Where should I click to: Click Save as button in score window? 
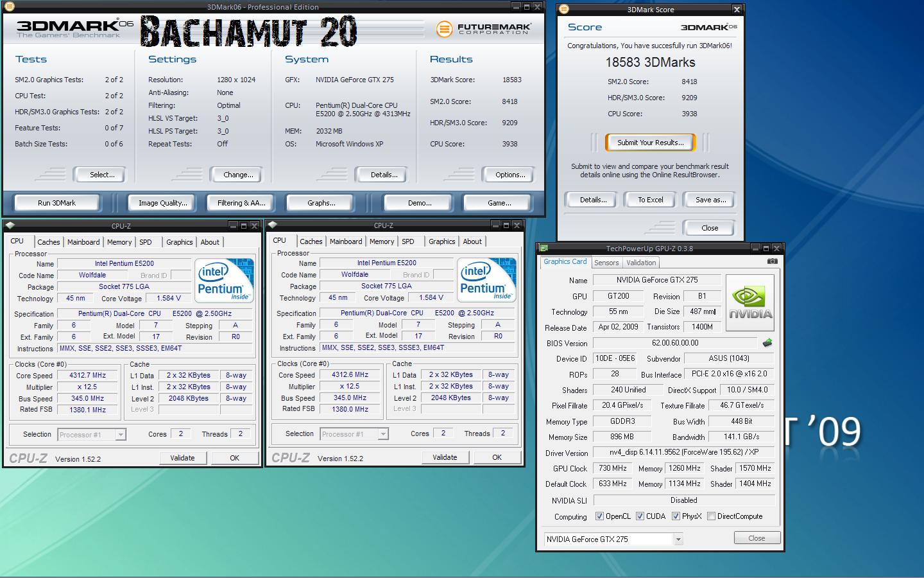coord(710,200)
